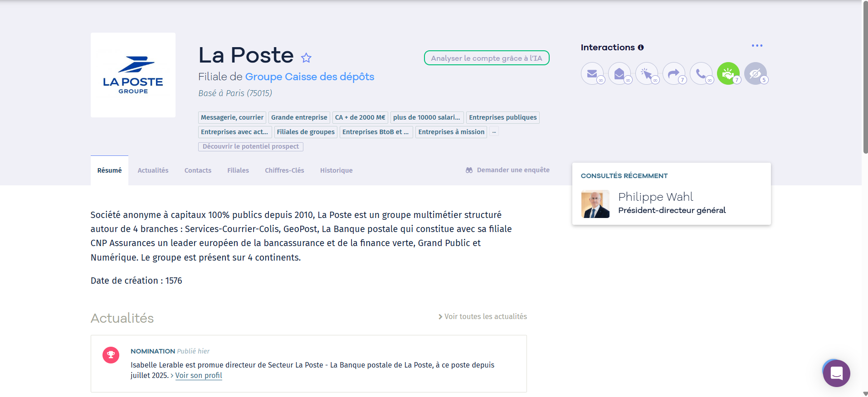Select the CA + de 2000 M€ tag
Screen dimensions: 868x397
click(360, 117)
